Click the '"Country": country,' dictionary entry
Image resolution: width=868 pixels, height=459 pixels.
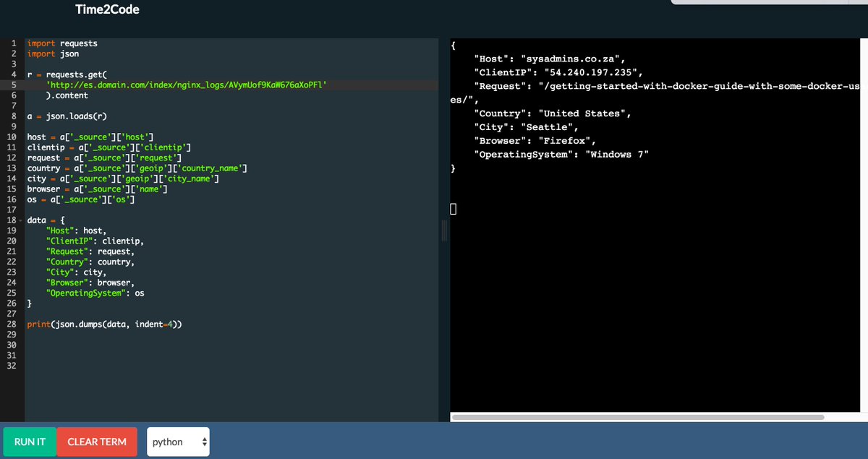tap(90, 262)
